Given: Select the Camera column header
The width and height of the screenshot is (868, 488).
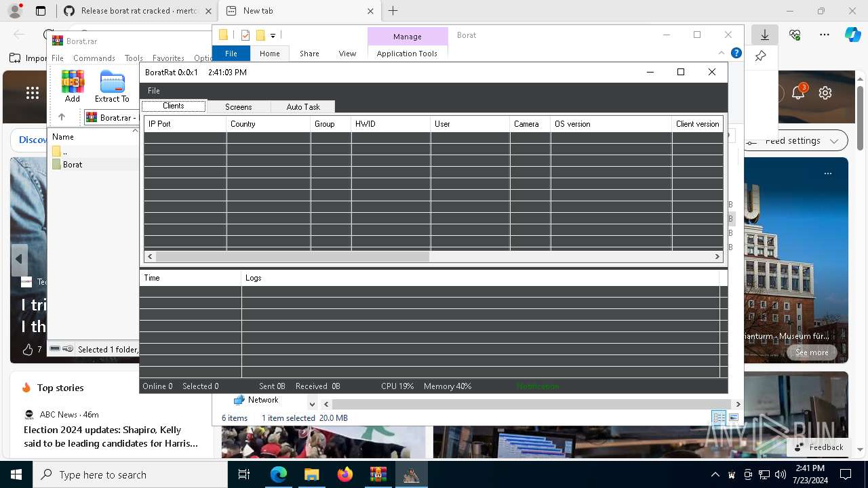Looking at the screenshot, I should coord(530,124).
